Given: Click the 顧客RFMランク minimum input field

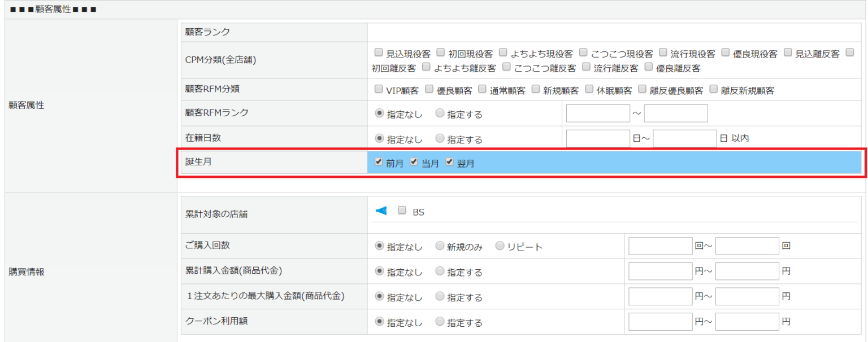Looking at the screenshot, I should click(598, 113).
